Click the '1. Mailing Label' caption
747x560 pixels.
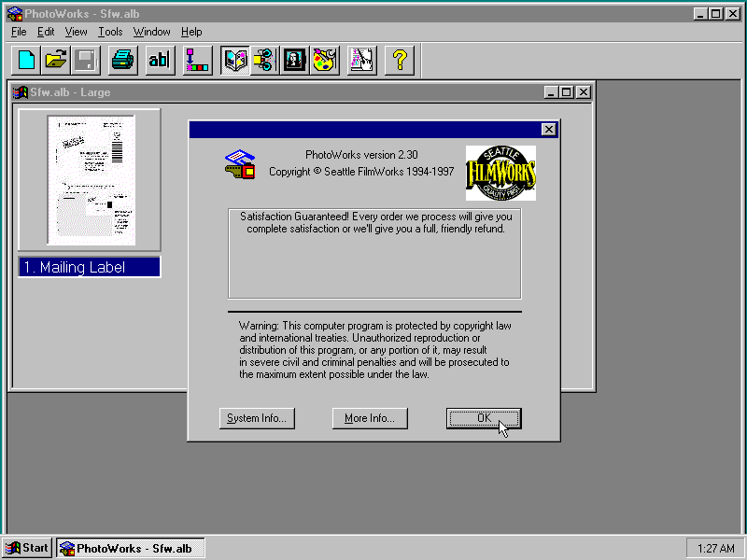89,267
